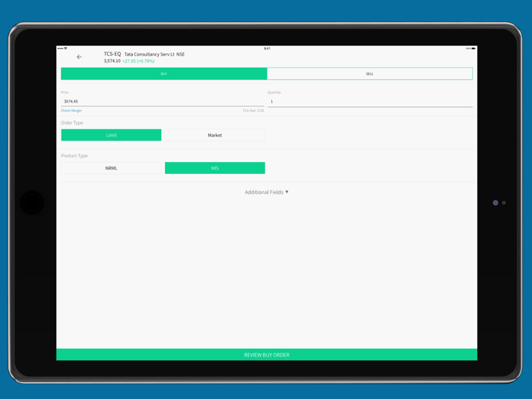
Task: Expand Additional Fields section
Action: pos(267,192)
